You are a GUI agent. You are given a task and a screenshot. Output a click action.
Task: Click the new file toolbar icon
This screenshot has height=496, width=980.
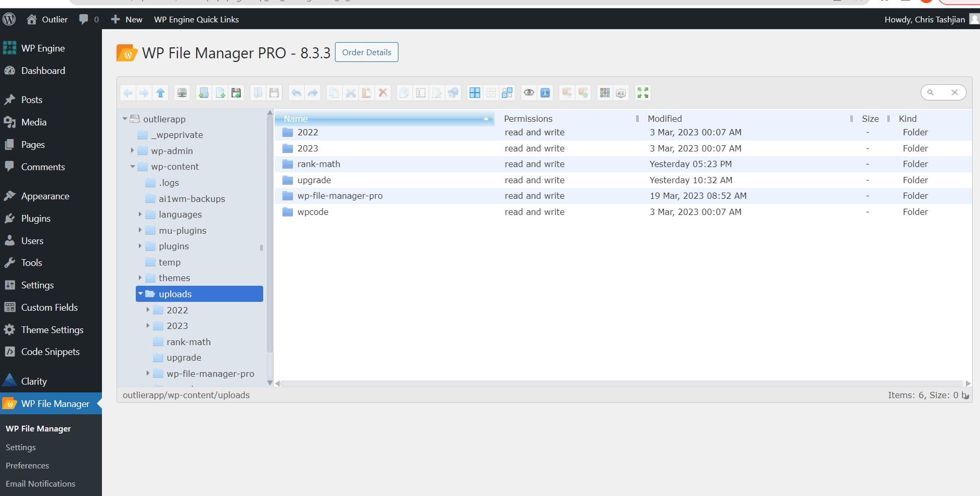tap(220, 93)
